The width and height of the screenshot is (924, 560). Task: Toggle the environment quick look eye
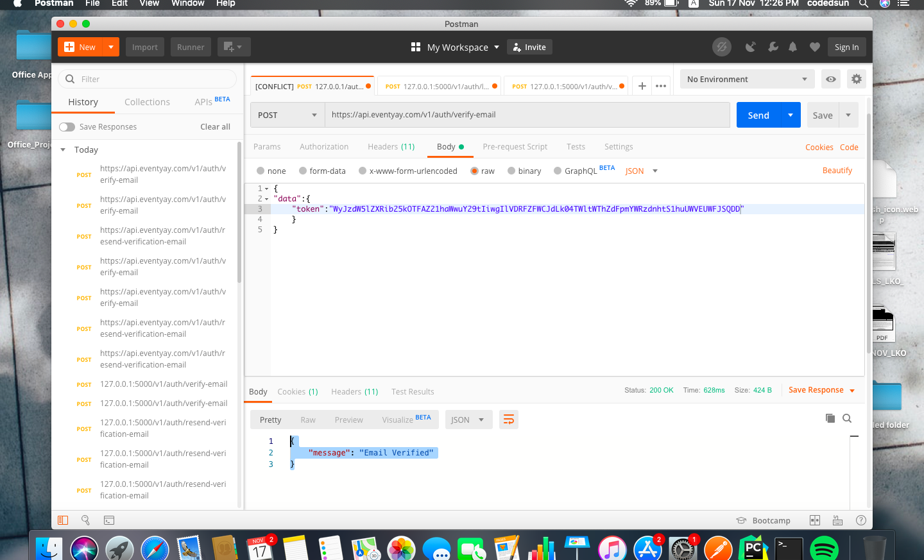[831, 79]
